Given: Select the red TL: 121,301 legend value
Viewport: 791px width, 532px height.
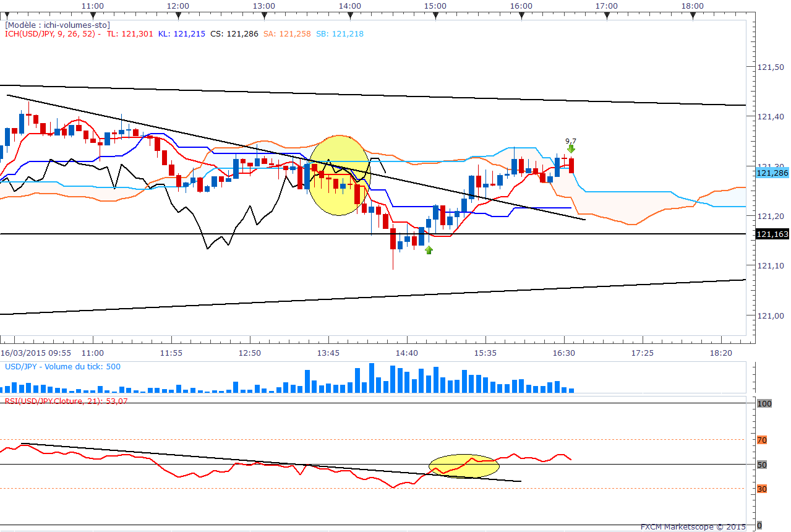Looking at the screenshot, I should (130, 34).
